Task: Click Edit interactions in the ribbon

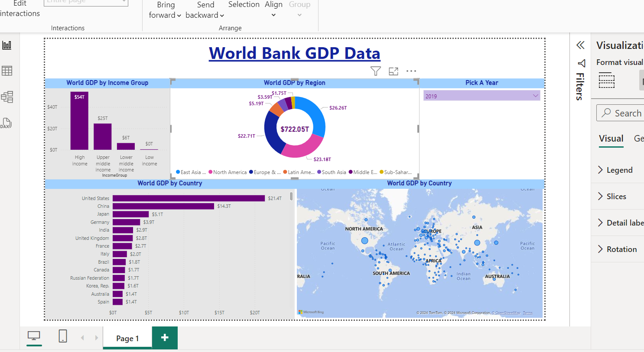Action: point(20,9)
